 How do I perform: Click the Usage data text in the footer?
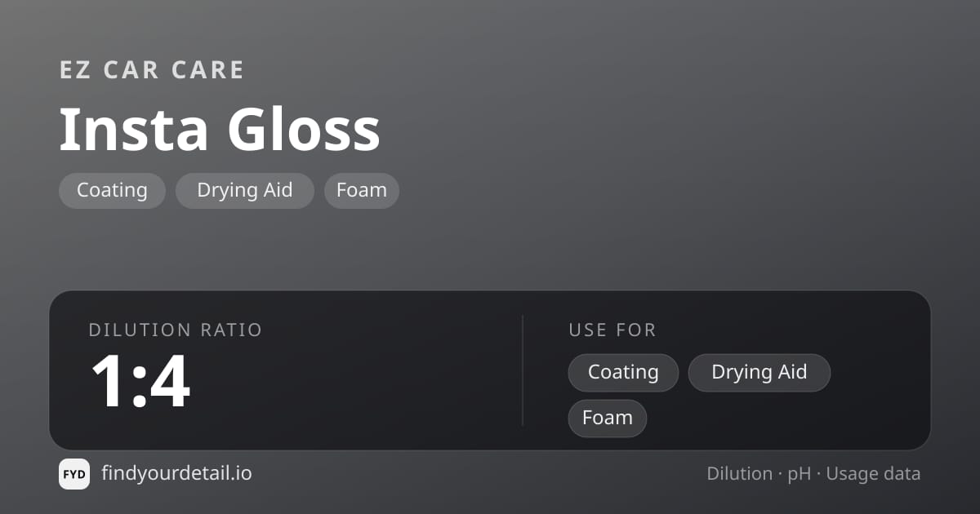(873, 475)
